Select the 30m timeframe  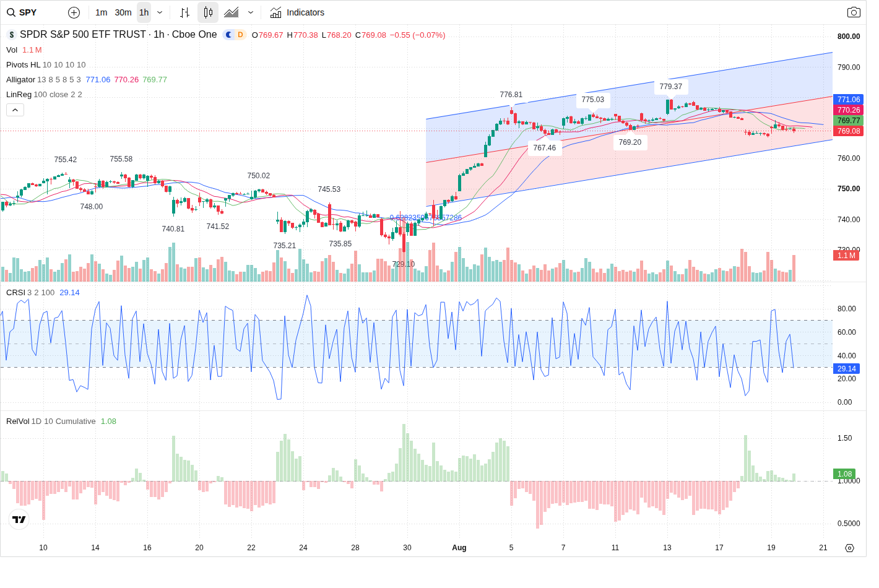coord(123,12)
